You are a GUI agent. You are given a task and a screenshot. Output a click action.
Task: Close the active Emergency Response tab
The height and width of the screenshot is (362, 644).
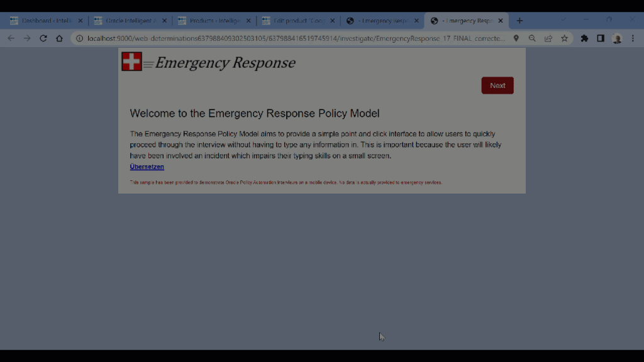click(500, 21)
